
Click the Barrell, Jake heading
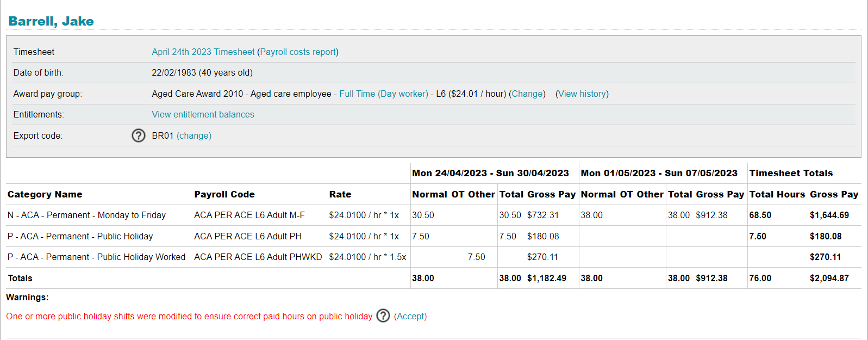51,21
